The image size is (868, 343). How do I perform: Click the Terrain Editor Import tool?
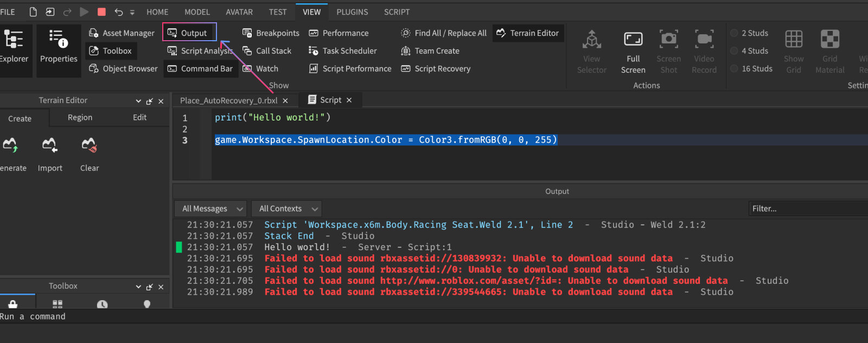50,155
